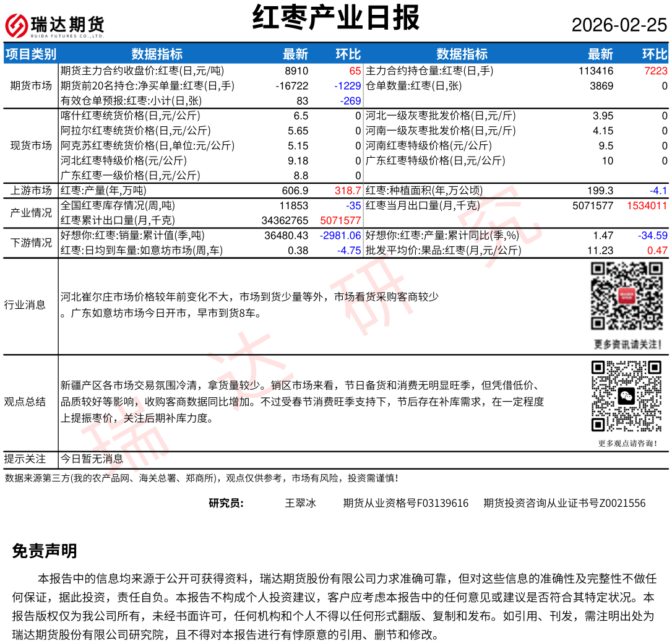The width and height of the screenshot is (672, 643).
Task: Click the 今日暂无消息 notice cell
Action: [x=92, y=459]
